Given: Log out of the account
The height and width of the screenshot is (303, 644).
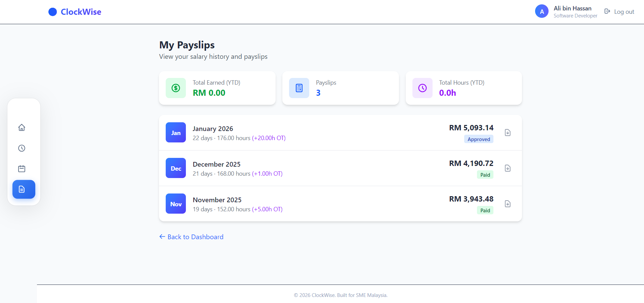Looking at the screenshot, I should [619, 12].
